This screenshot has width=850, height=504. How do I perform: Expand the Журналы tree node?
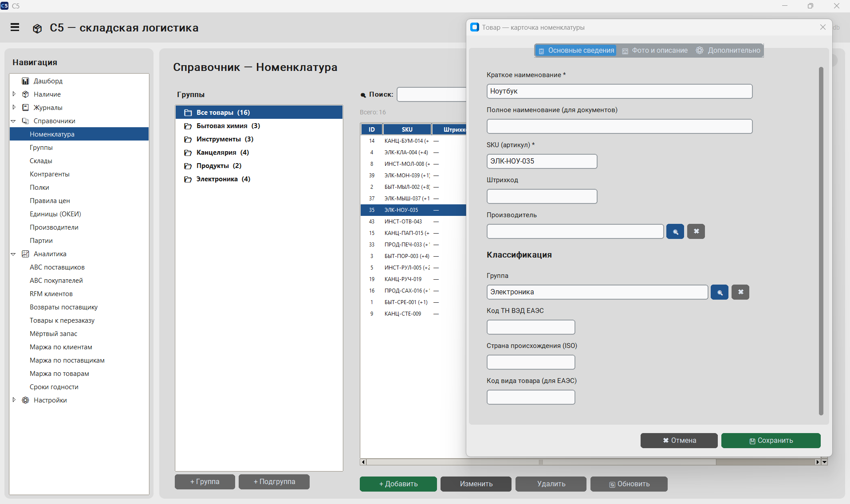point(14,107)
